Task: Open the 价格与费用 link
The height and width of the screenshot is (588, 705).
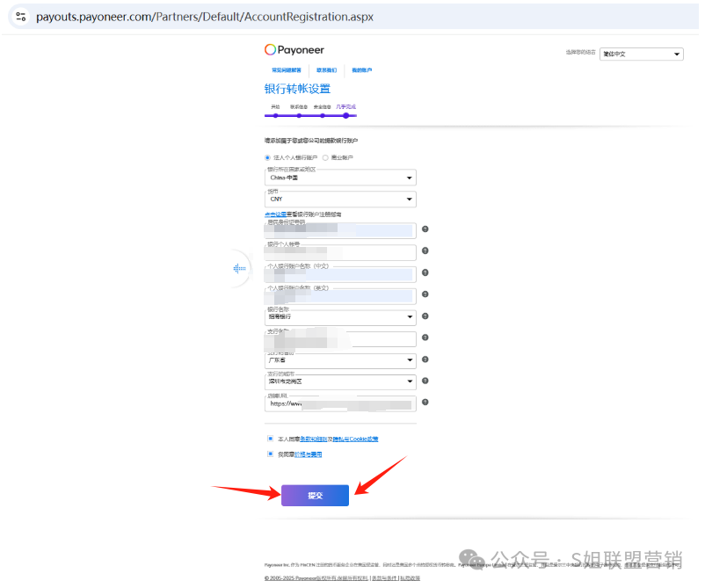Action: [x=308, y=454]
